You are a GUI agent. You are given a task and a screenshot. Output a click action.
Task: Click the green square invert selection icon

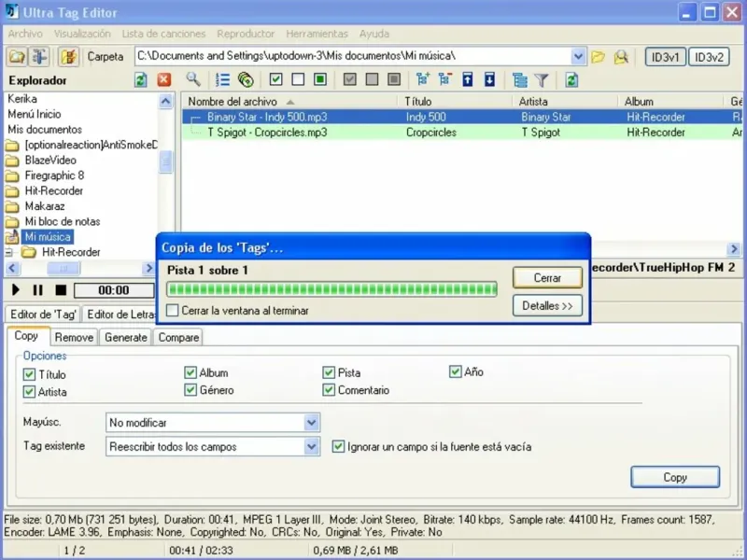(x=320, y=79)
